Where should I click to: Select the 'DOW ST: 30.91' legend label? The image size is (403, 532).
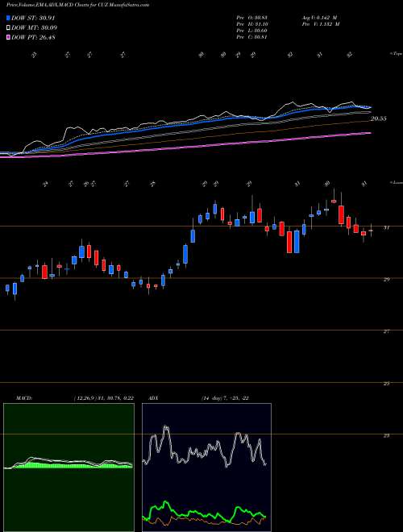click(x=33, y=18)
